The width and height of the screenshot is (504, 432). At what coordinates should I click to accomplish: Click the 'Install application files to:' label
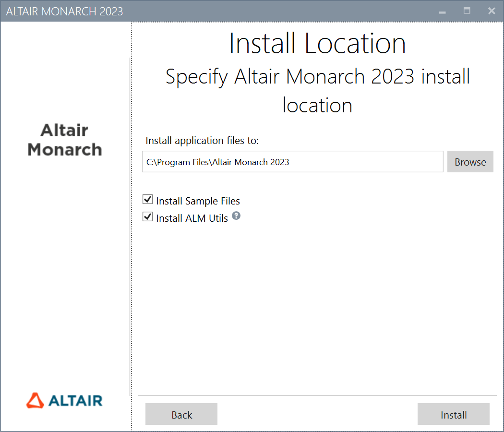tap(202, 141)
